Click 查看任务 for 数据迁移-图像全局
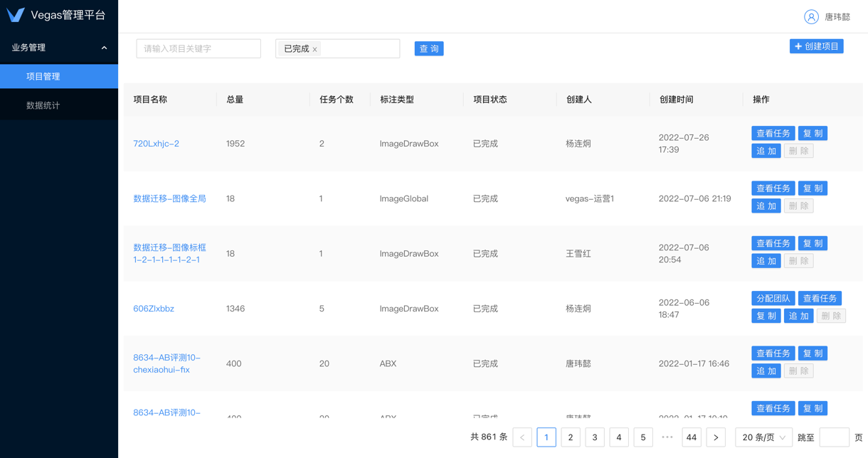The height and width of the screenshot is (458, 868). click(773, 188)
